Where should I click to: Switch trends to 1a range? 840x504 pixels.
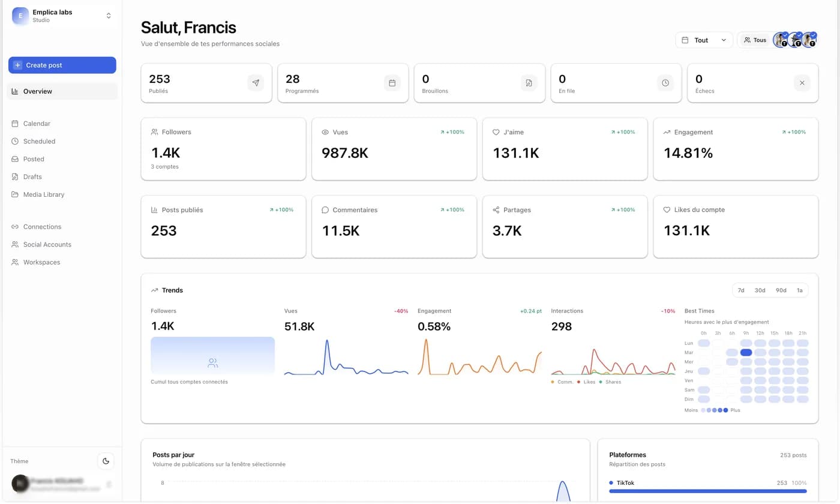799,290
